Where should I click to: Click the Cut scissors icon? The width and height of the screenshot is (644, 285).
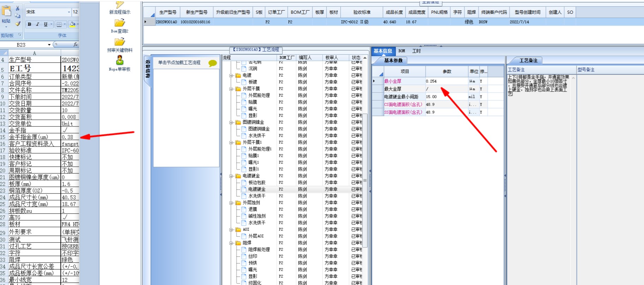(x=18, y=8)
